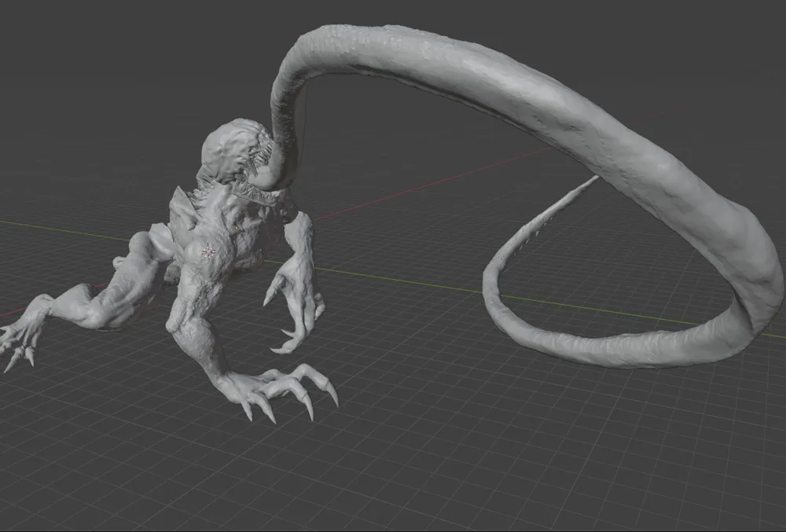Click the orange object origin dot
Screen dimensions: 786x532
237,229
